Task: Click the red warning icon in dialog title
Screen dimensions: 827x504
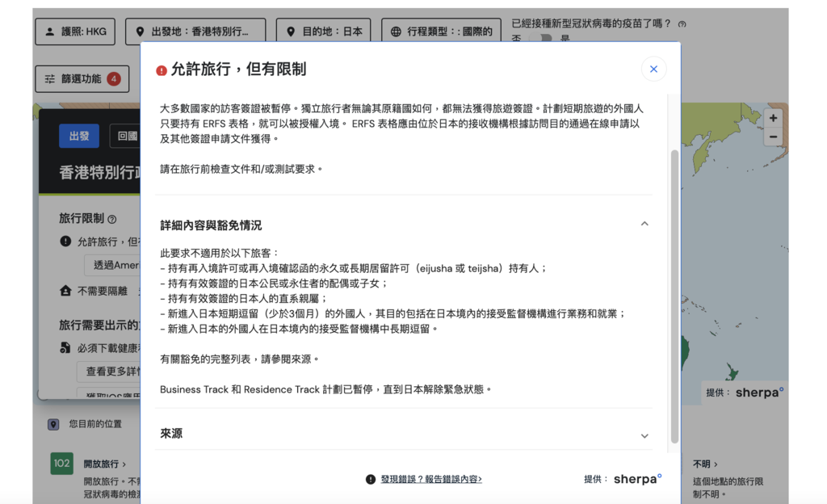Action: pyautogui.click(x=162, y=70)
